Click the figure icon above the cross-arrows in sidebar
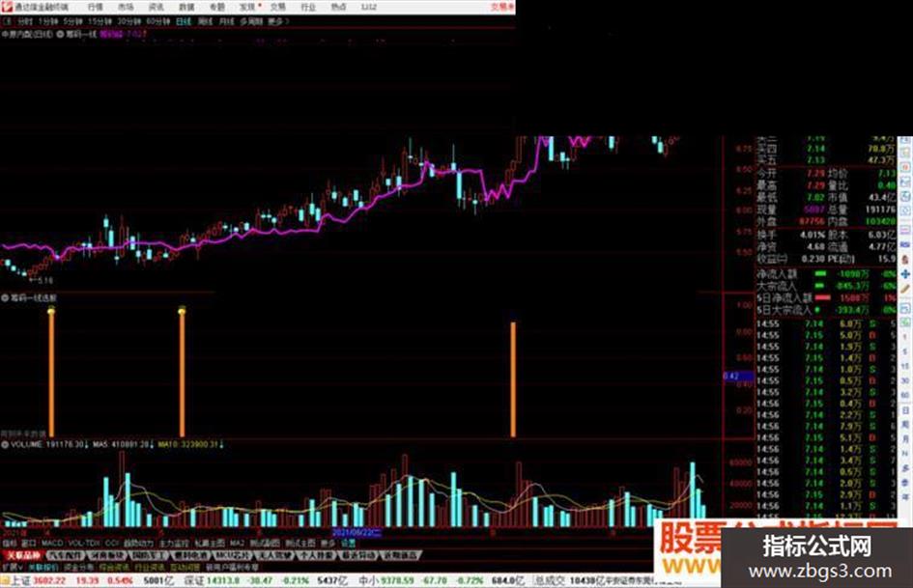Image resolution: width=913 pixels, height=588 pixels. pyautogui.click(x=905, y=259)
